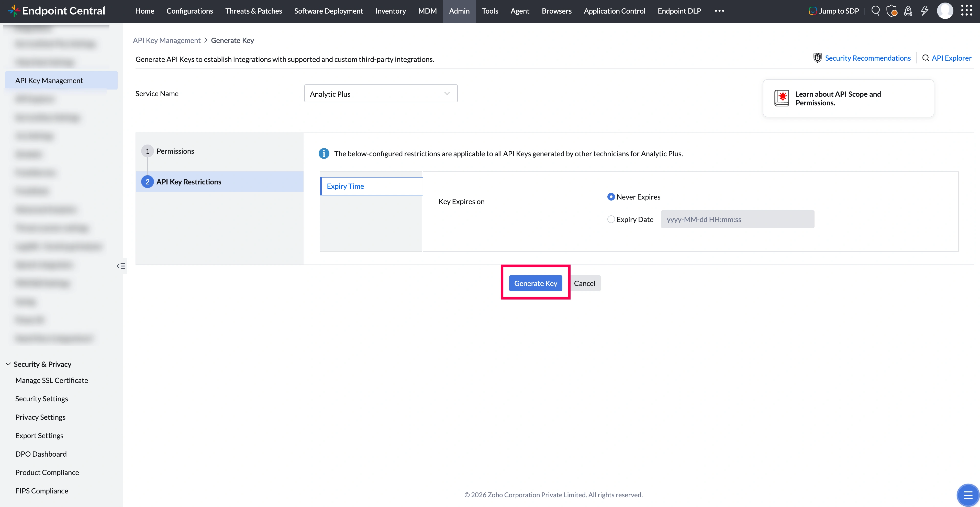This screenshot has width=980, height=507.
Task: Open the Admin tab
Action: [459, 11]
